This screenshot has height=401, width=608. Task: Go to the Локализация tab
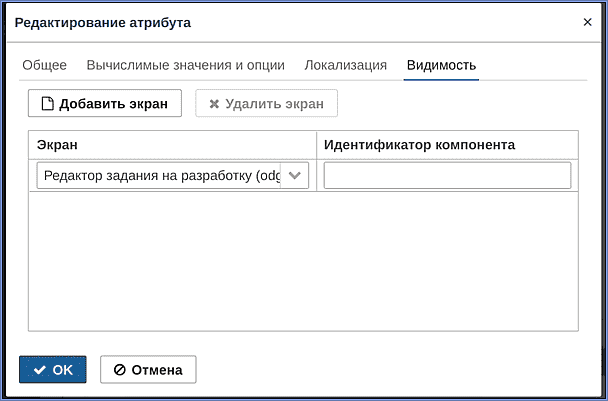click(345, 65)
